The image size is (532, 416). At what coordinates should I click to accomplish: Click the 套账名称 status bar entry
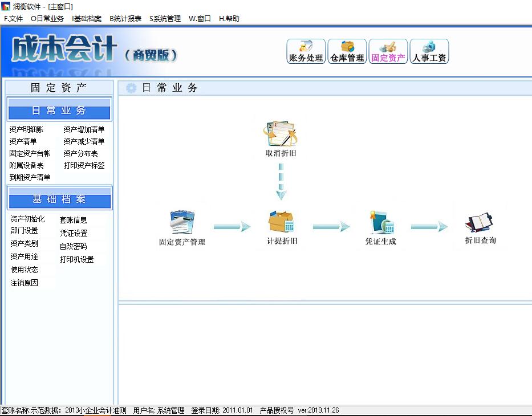(x=64, y=410)
